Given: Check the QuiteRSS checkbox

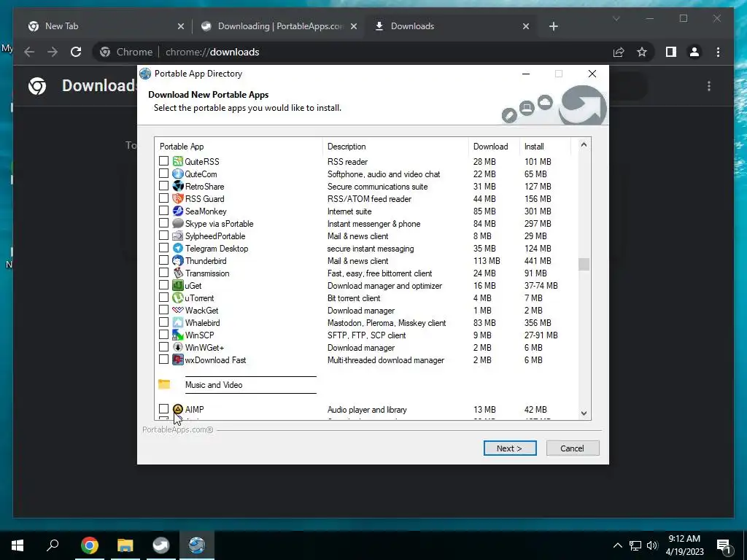Looking at the screenshot, I should click(163, 161).
